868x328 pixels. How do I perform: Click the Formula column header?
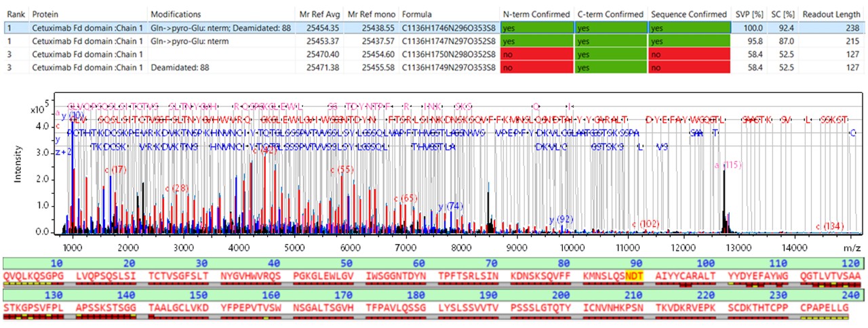pyautogui.click(x=416, y=14)
